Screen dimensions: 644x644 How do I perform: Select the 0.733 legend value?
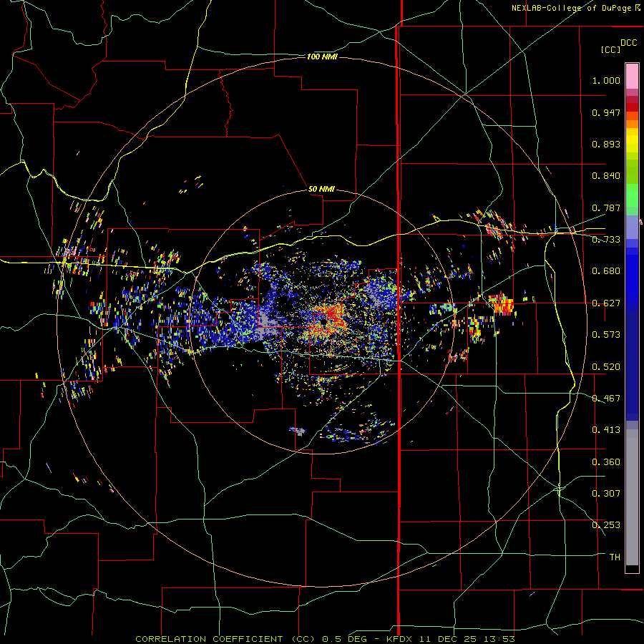606,240
